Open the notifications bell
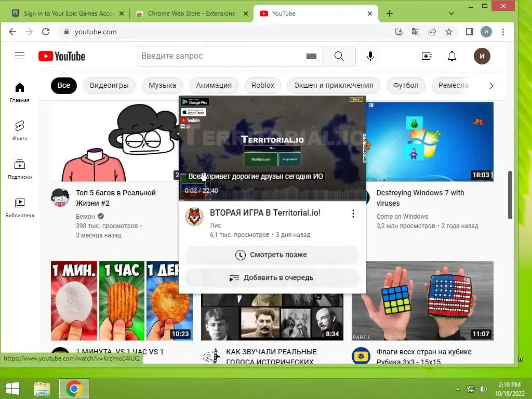 [x=451, y=56]
